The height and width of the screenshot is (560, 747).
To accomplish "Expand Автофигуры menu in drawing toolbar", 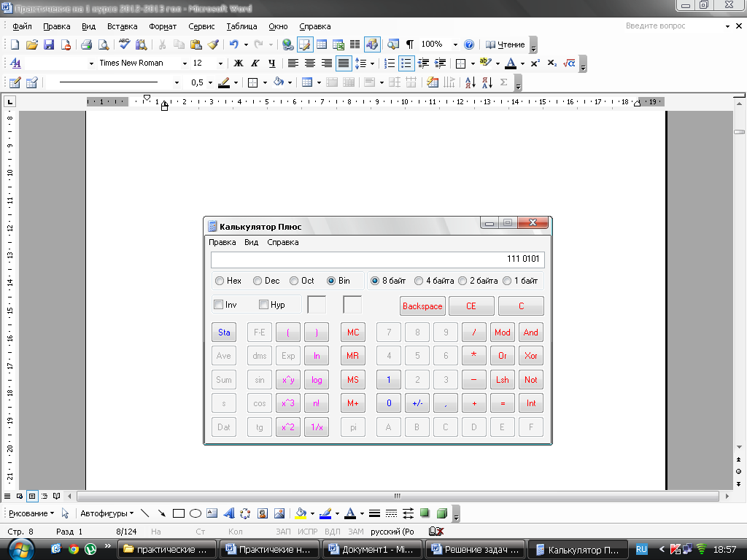I will point(107,513).
